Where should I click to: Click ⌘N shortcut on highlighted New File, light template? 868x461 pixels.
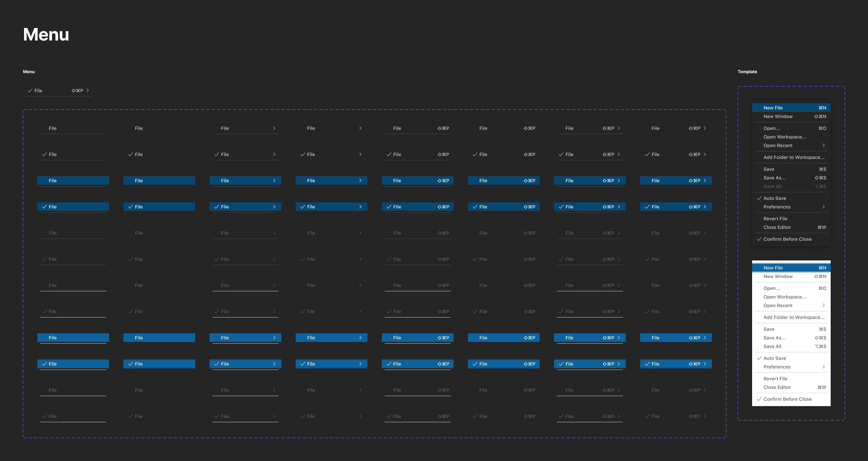click(x=822, y=268)
